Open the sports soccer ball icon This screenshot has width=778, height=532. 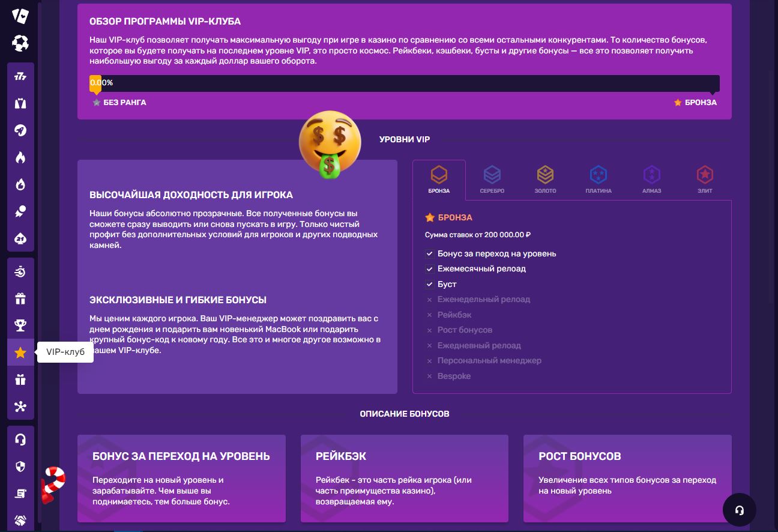[x=20, y=43]
